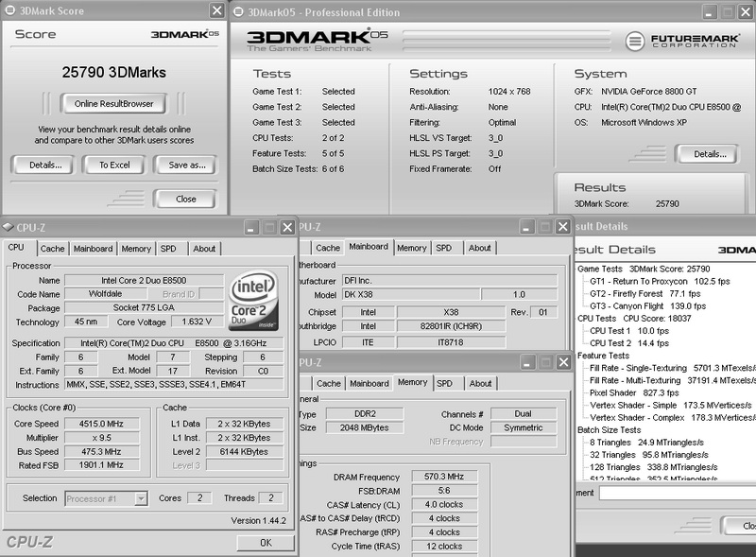The image size is (756, 557).
Task: Select 8 Triangles result row
Action: (x=646, y=443)
